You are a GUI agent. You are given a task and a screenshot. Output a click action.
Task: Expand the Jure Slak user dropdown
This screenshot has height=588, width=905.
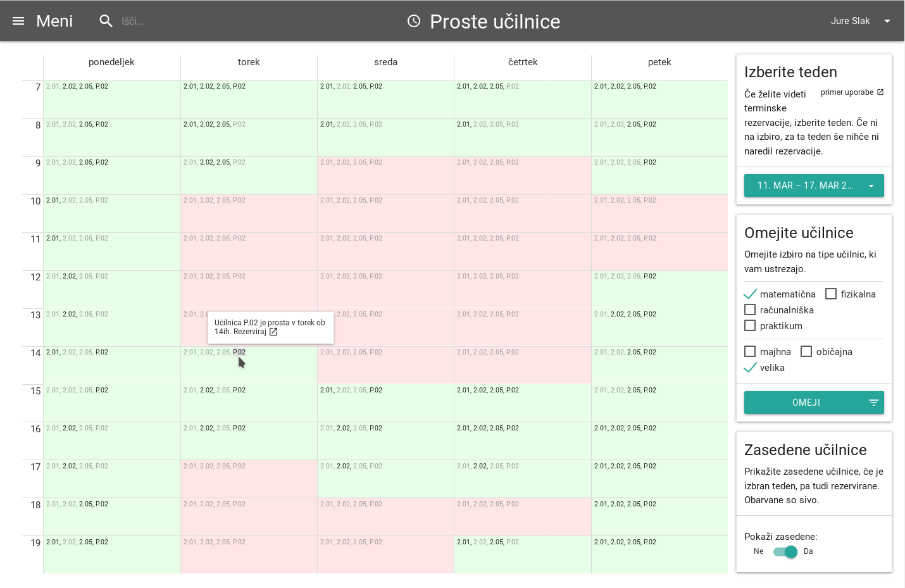pos(887,21)
